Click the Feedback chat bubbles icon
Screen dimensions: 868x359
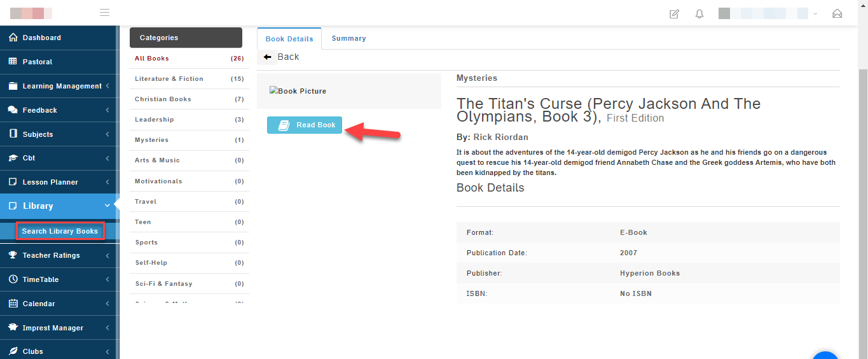13,110
